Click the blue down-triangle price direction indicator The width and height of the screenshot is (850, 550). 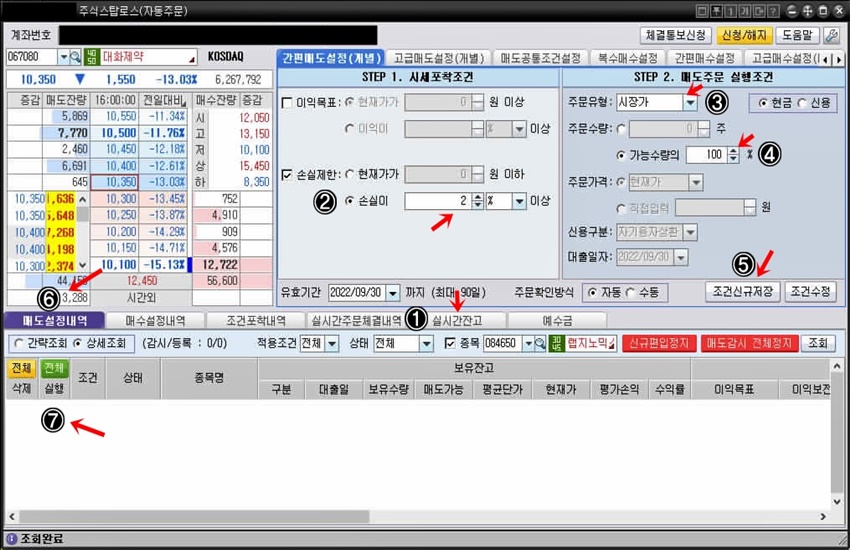pyautogui.click(x=80, y=79)
